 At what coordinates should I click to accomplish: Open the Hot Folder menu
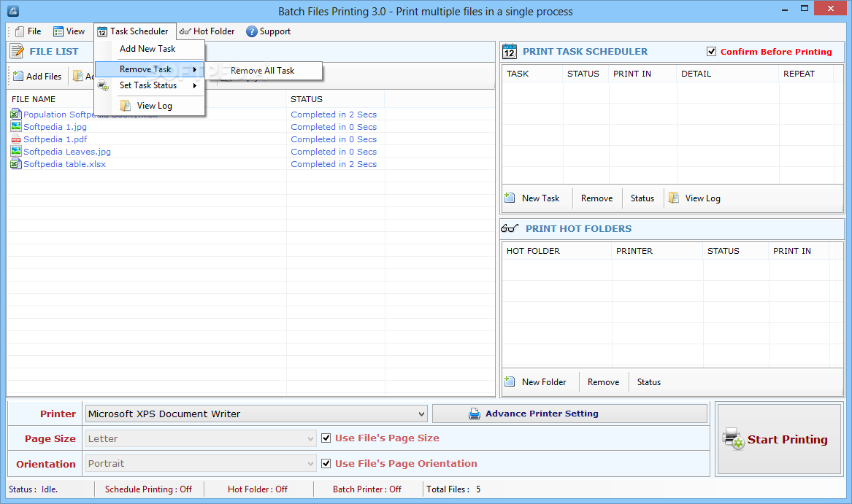pyautogui.click(x=207, y=31)
